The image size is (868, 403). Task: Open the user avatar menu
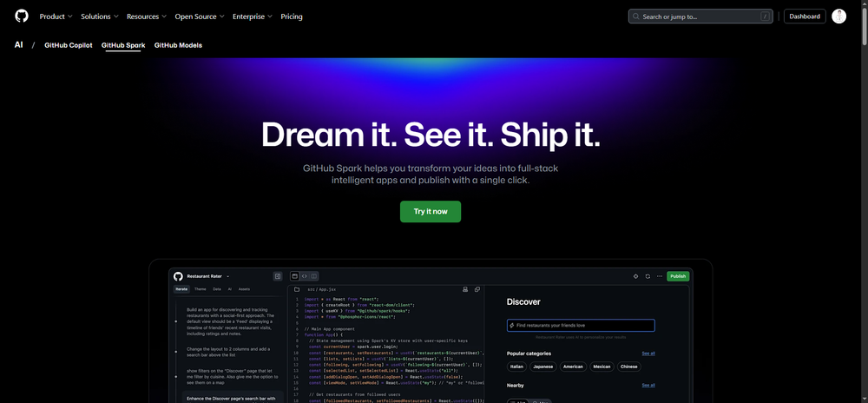click(838, 16)
